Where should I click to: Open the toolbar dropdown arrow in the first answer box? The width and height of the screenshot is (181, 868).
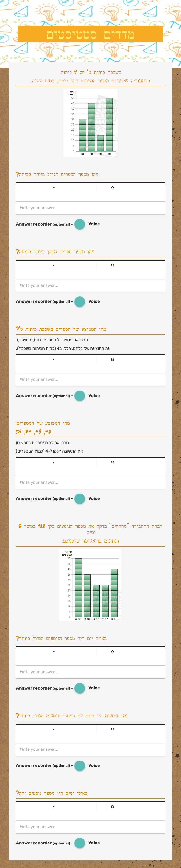(53, 188)
